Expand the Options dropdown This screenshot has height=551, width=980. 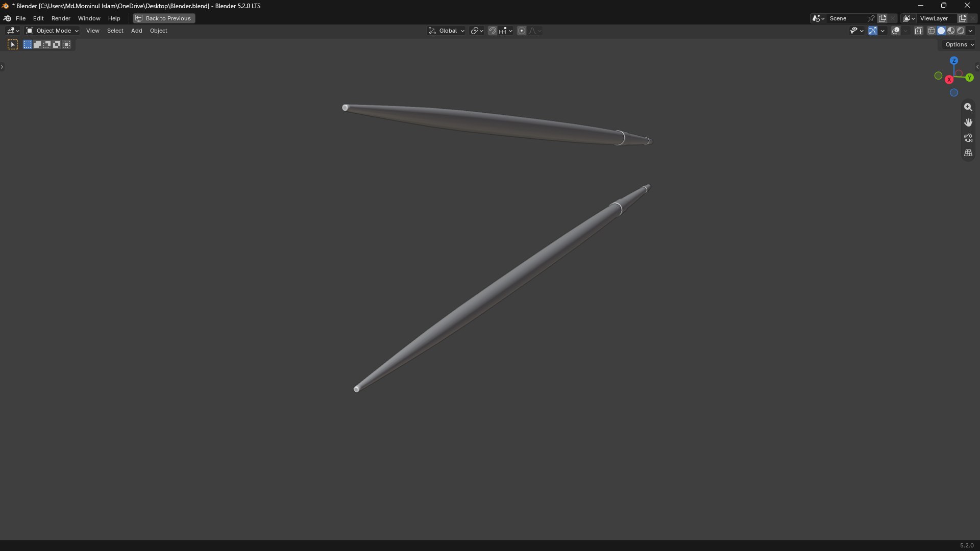[960, 45]
